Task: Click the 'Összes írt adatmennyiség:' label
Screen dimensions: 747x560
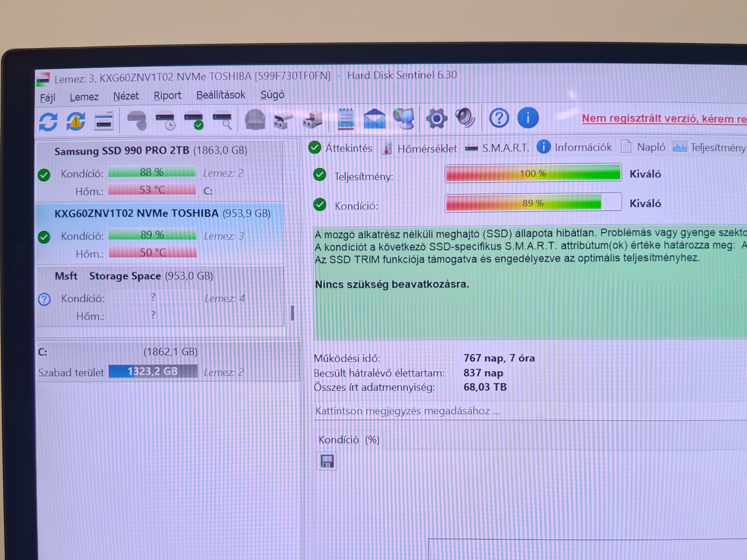Action: (374, 387)
